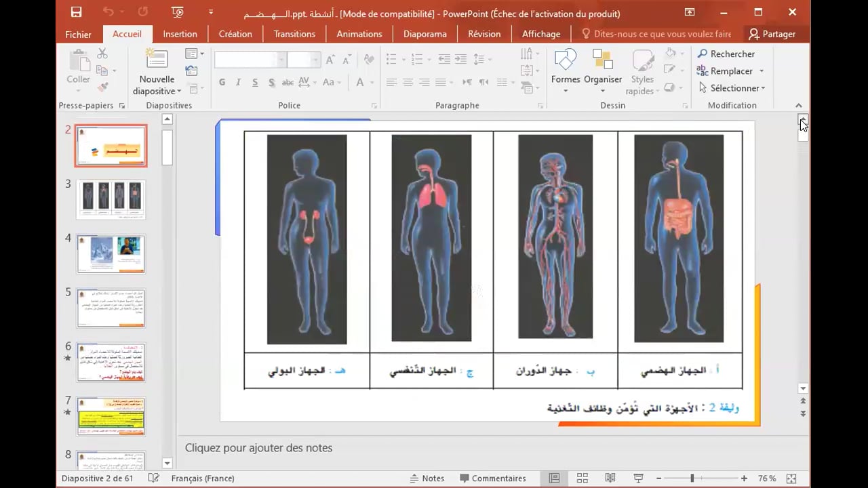Click the Nouvelle diapositive icon
The height and width of the screenshot is (488, 868).
[x=157, y=60]
